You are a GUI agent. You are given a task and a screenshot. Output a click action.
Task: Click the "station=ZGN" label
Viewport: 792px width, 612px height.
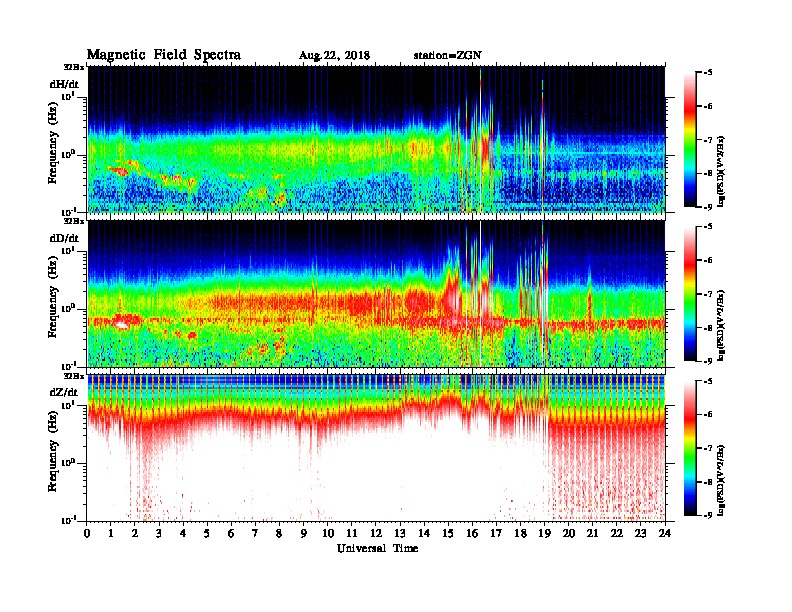[448, 56]
